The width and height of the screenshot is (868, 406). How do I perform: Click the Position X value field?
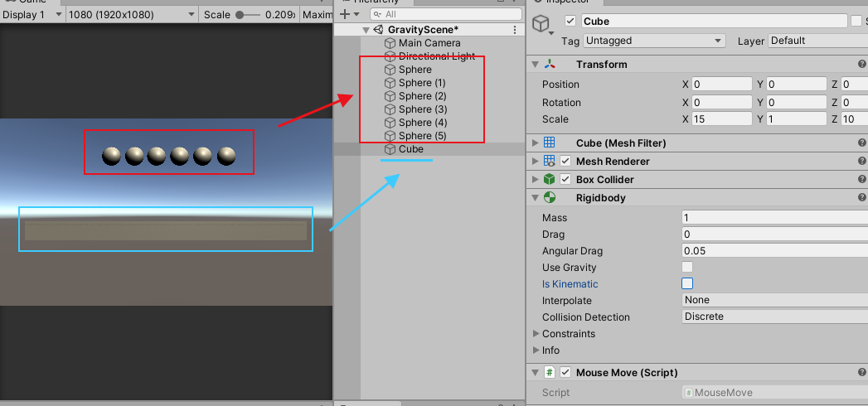coord(722,84)
